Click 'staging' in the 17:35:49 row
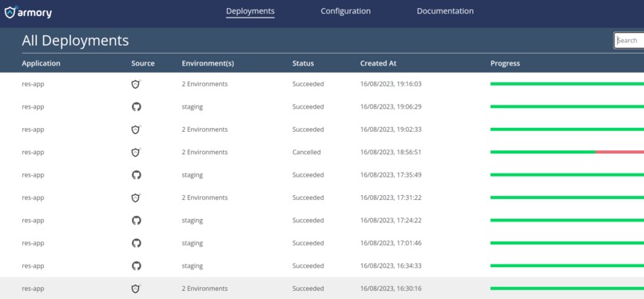This screenshot has height=299, width=644. pos(193,175)
